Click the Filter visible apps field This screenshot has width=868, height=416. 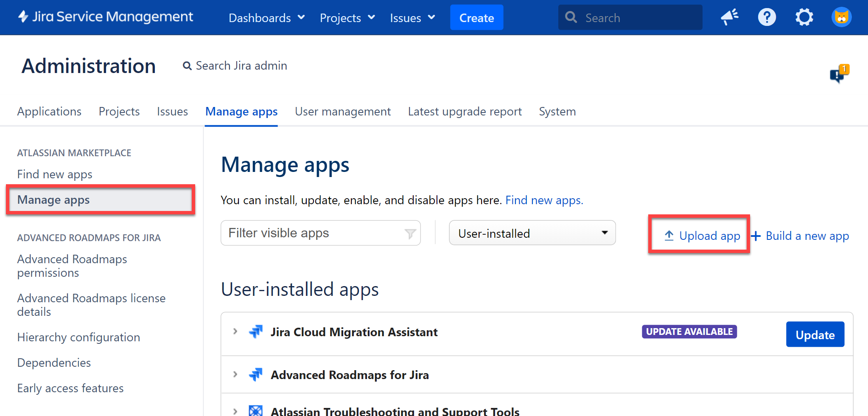click(x=321, y=233)
